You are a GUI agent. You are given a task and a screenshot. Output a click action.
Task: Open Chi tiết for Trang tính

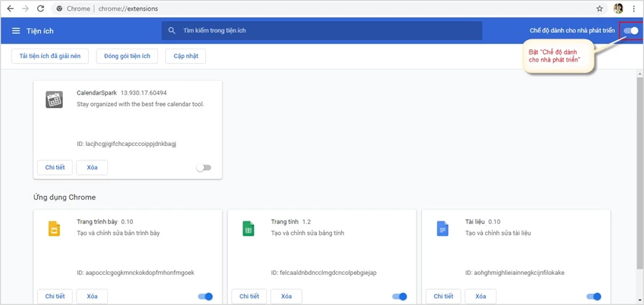click(x=249, y=296)
